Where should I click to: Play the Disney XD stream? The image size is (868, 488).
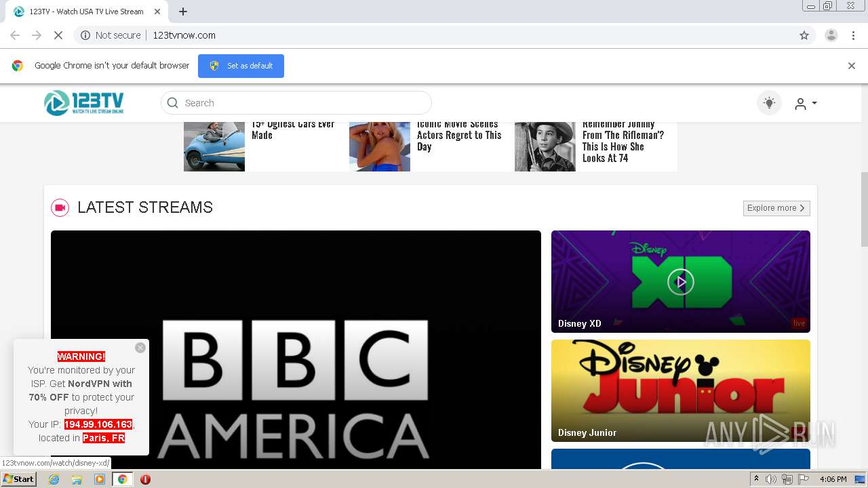tap(680, 281)
